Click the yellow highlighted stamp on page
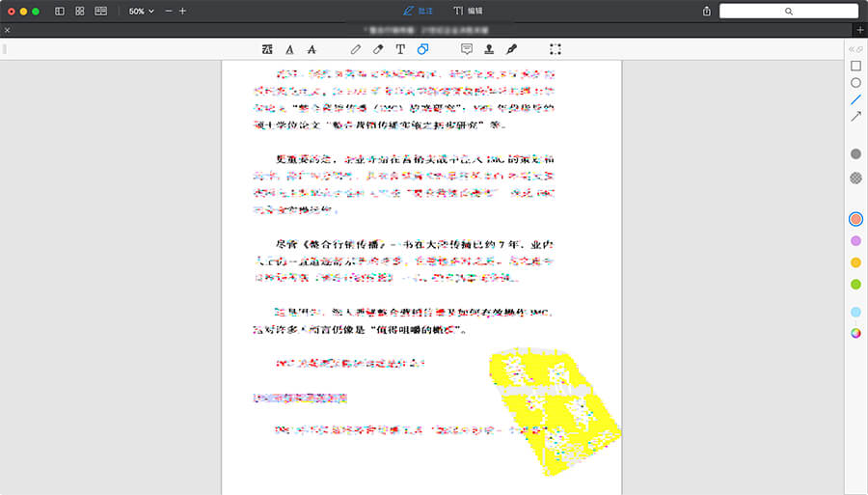 pyautogui.click(x=554, y=410)
